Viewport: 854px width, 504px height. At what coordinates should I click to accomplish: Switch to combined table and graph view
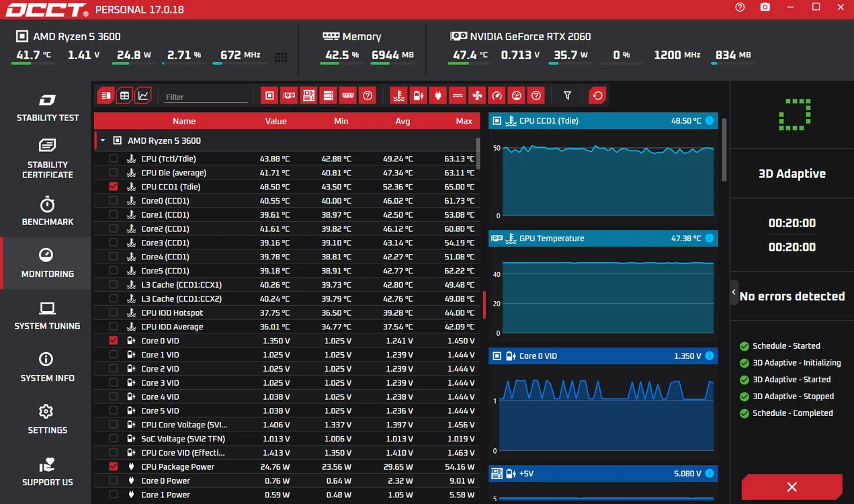click(x=105, y=95)
